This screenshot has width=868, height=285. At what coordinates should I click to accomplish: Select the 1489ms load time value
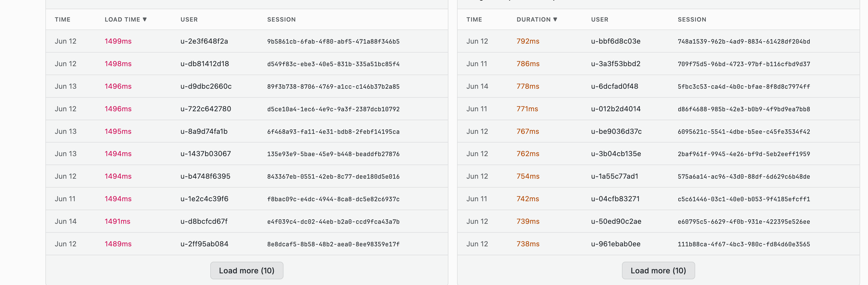[118, 244]
